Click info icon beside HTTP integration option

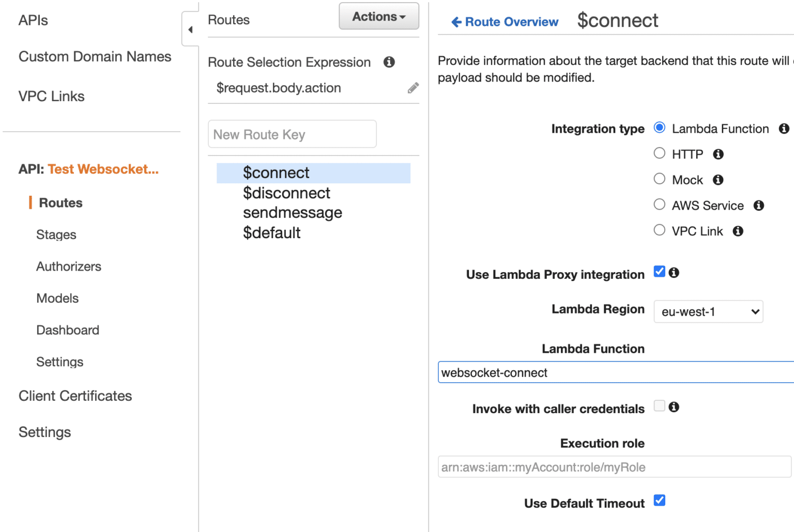(718, 154)
